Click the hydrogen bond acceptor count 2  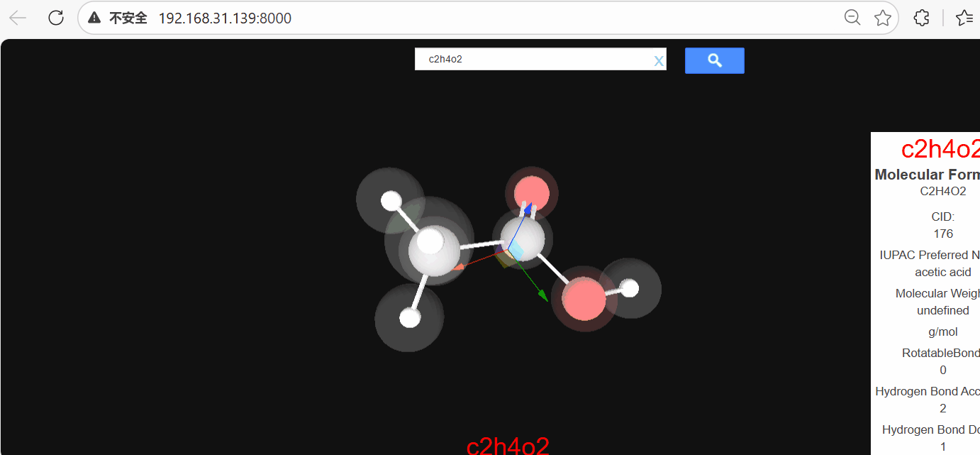click(x=943, y=408)
